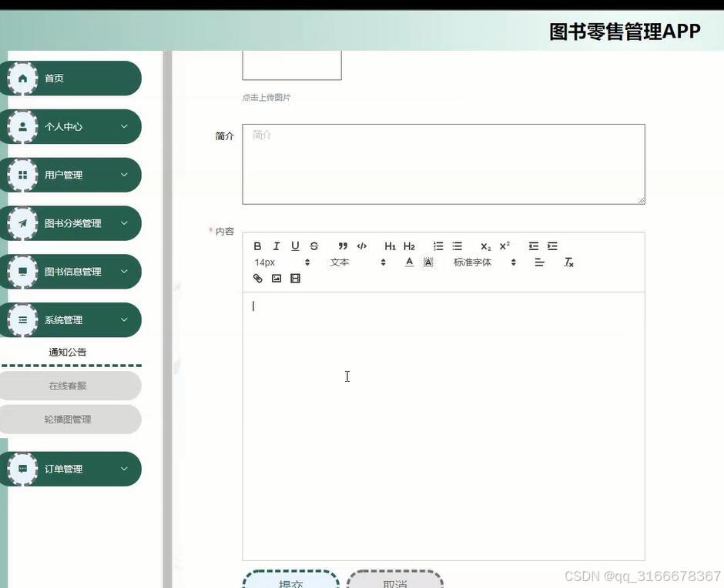Insert an image in the editor
724x588 pixels.
click(276, 279)
